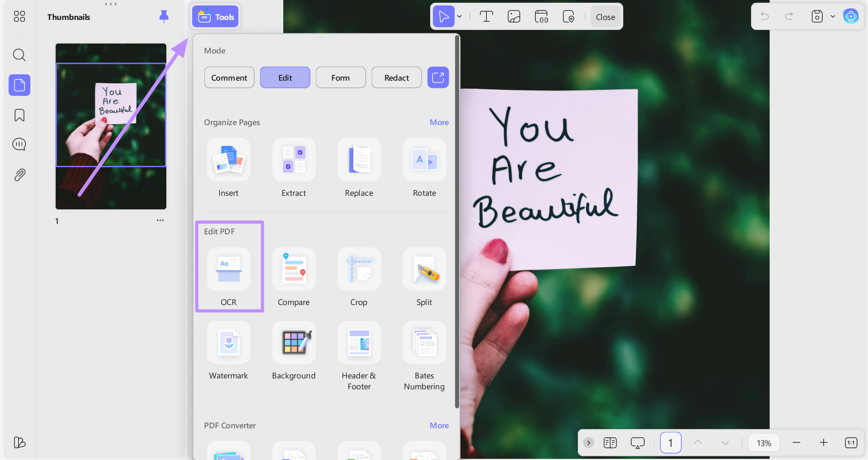Click the Redo arrow
The height and width of the screenshot is (460, 868).
click(789, 16)
